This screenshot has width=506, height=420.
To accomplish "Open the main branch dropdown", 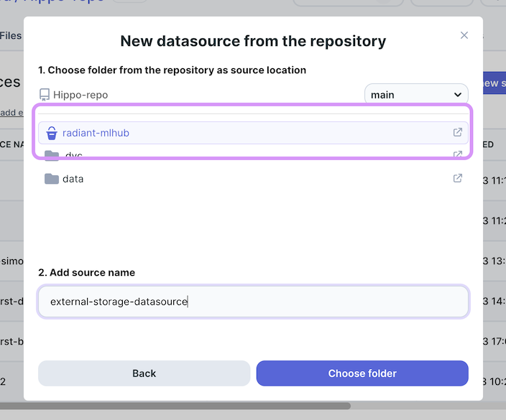I will (x=416, y=95).
